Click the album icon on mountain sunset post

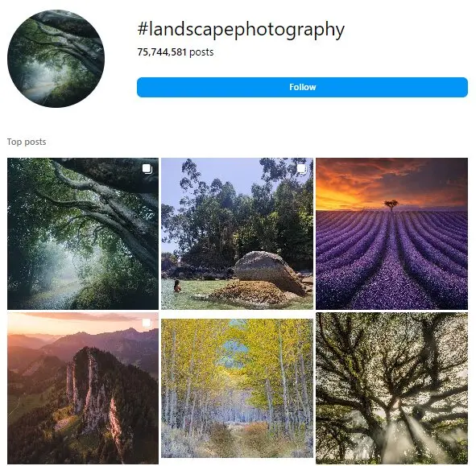coord(147,323)
